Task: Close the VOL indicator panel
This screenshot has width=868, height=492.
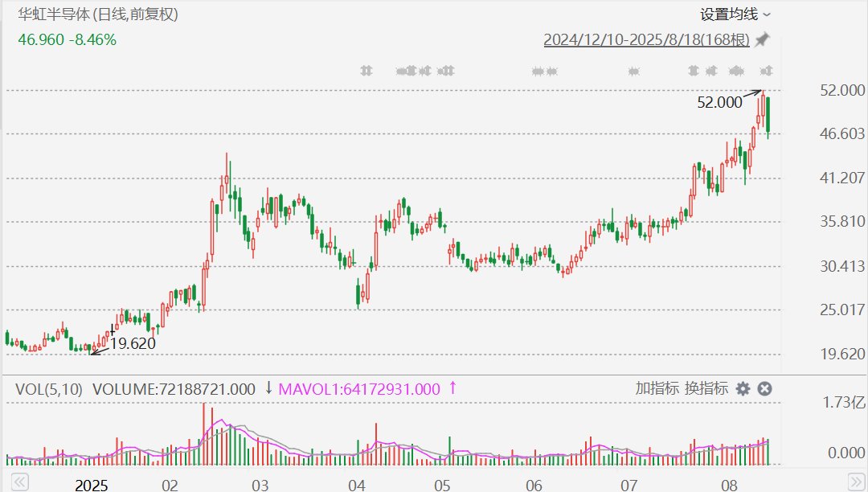Action: [x=764, y=389]
